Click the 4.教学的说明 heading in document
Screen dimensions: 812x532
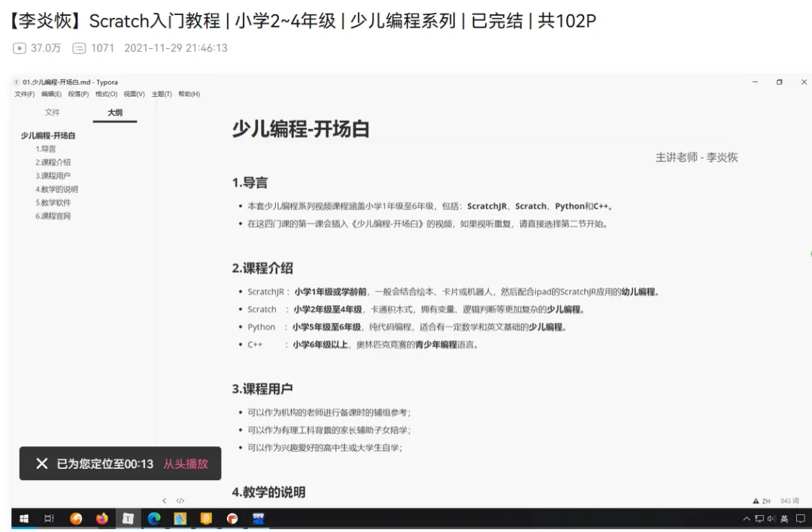click(x=268, y=491)
